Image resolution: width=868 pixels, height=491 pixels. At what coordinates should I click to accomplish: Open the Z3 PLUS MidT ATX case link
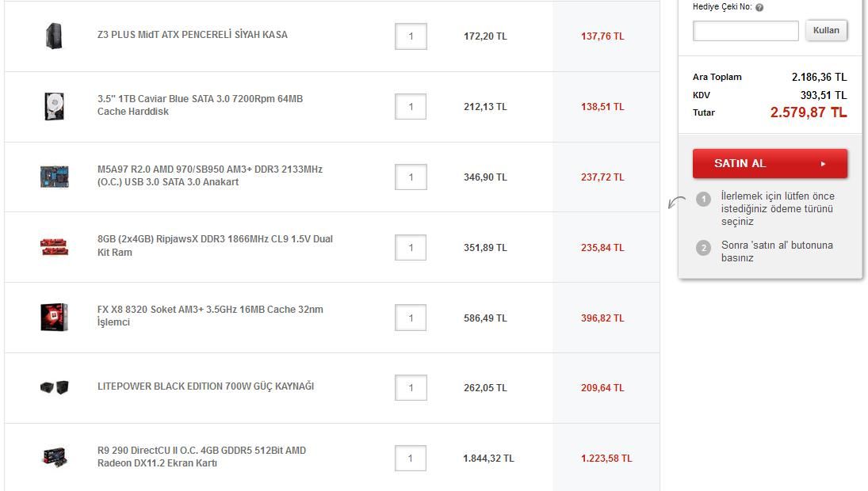193,35
